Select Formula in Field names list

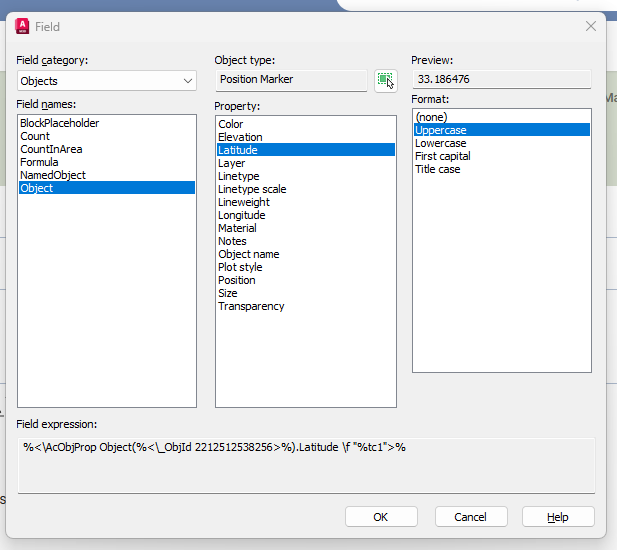(x=39, y=162)
